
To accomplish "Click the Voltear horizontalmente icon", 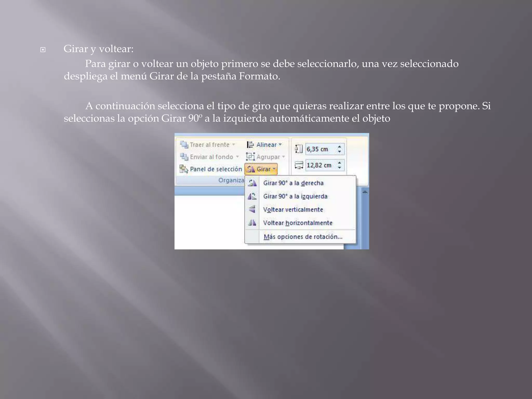I will click(252, 223).
